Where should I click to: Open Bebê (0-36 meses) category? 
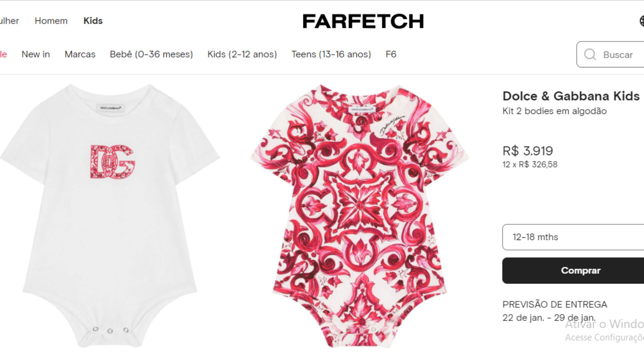[151, 54]
